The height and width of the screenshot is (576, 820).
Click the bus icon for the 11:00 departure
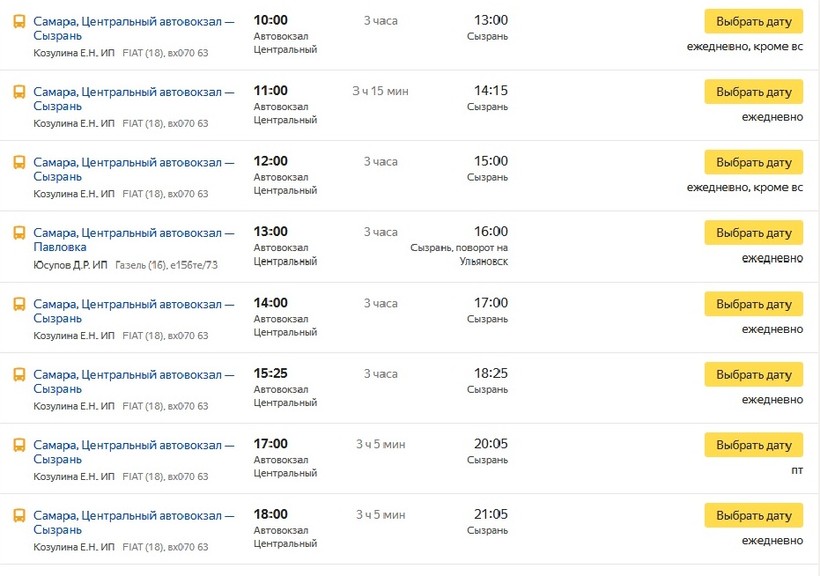19,92
